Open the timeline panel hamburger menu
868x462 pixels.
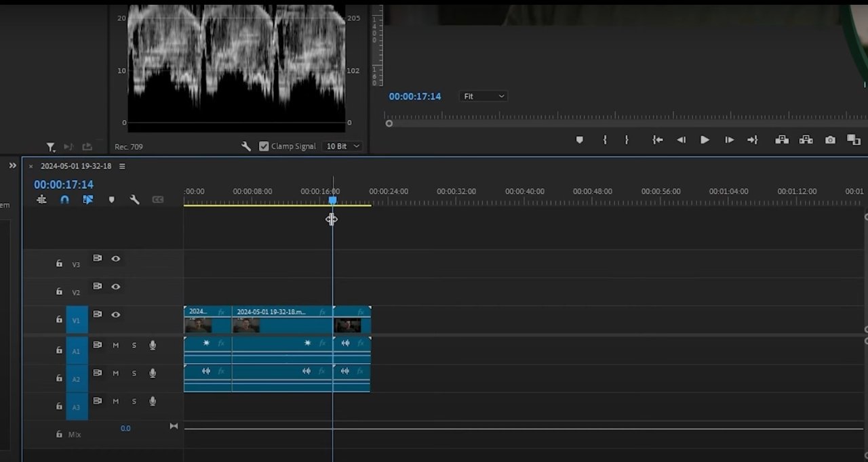click(x=122, y=166)
